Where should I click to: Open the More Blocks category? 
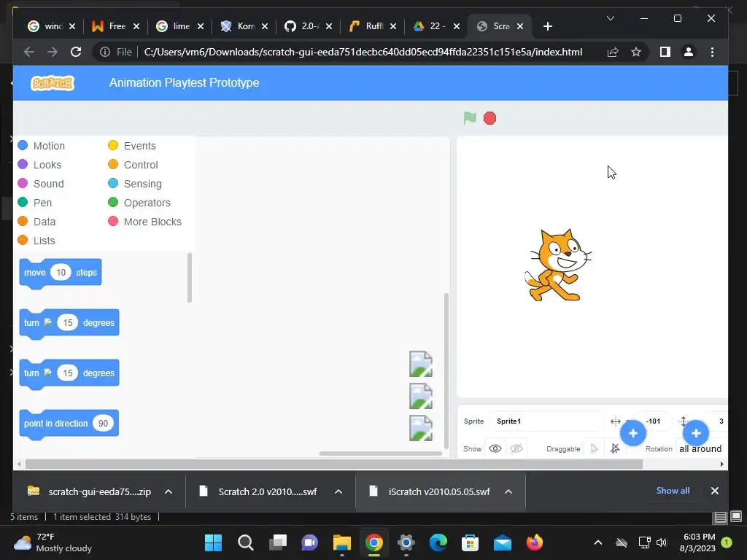point(145,222)
